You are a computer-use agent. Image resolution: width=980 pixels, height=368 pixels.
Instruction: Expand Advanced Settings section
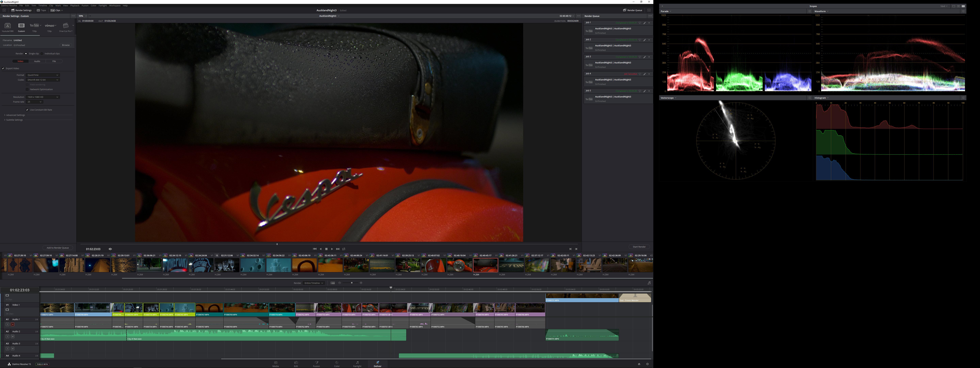click(x=14, y=115)
